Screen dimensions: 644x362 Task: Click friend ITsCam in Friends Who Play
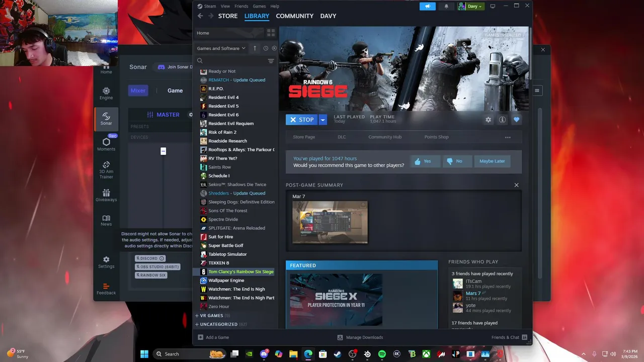pyautogui.click(x=473, y=282)
